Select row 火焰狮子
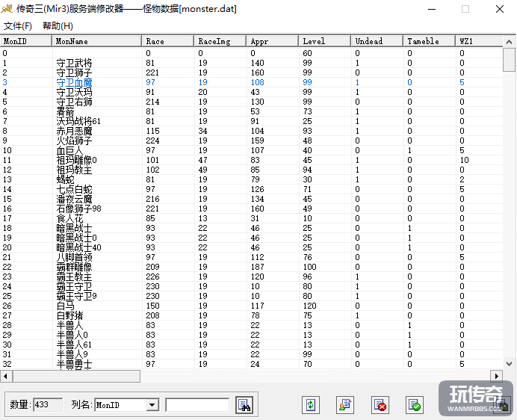This screenshot has width=517, height=420. [x=251, y=140]
